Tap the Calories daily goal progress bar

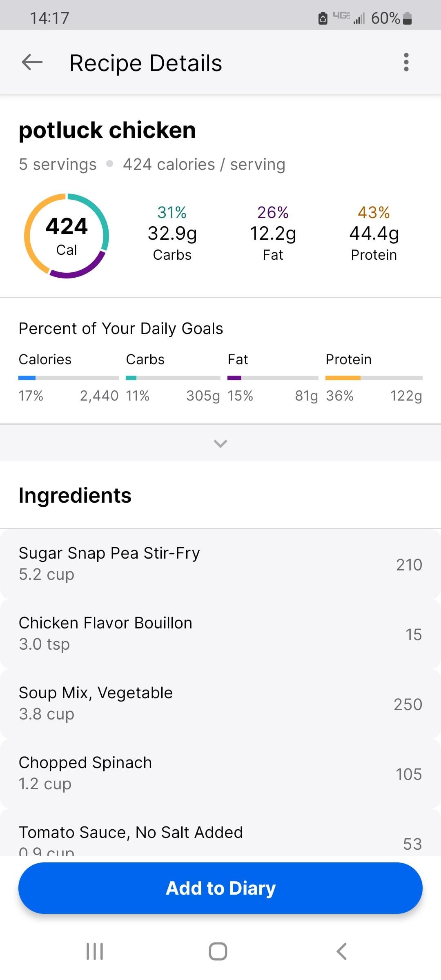tap(69, 378)
